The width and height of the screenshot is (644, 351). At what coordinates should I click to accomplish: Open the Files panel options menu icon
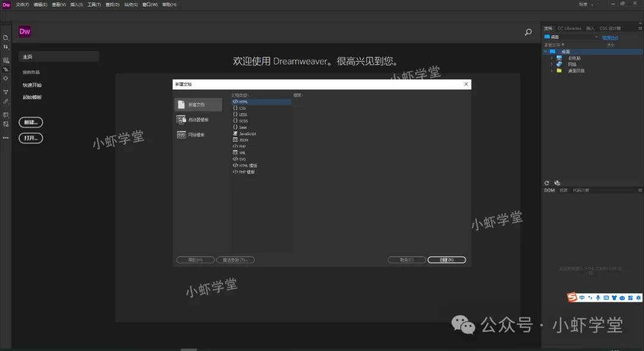[x=640, y=29]
